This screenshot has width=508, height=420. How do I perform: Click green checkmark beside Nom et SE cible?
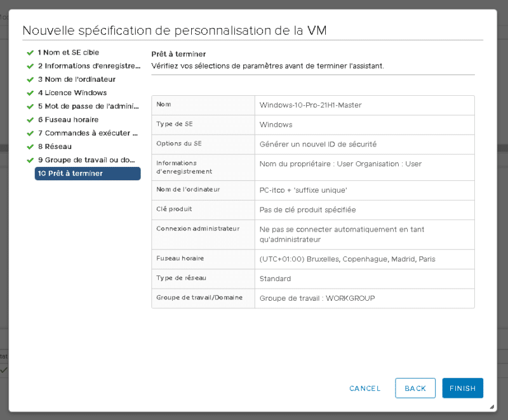tap(30, 53)
